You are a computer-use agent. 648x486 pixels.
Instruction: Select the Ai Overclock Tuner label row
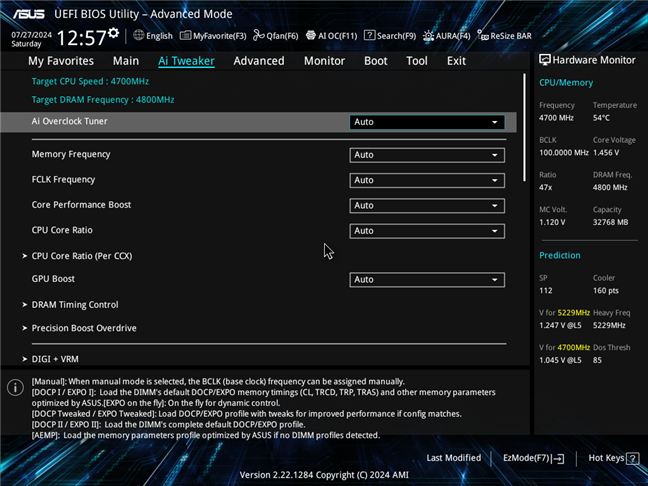pyautogui.click(x=258, y=122)
